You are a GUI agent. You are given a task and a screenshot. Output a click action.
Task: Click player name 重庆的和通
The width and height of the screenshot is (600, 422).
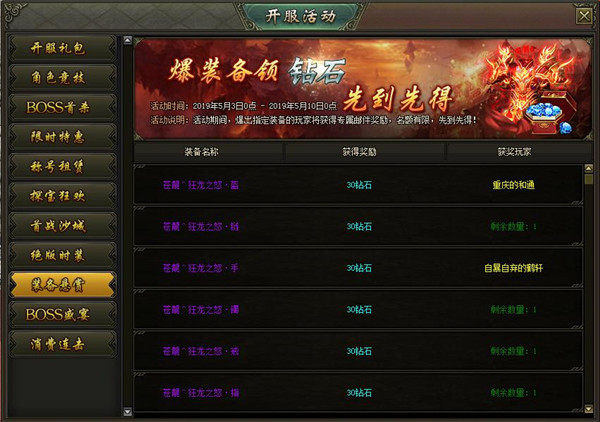point(513,185)
